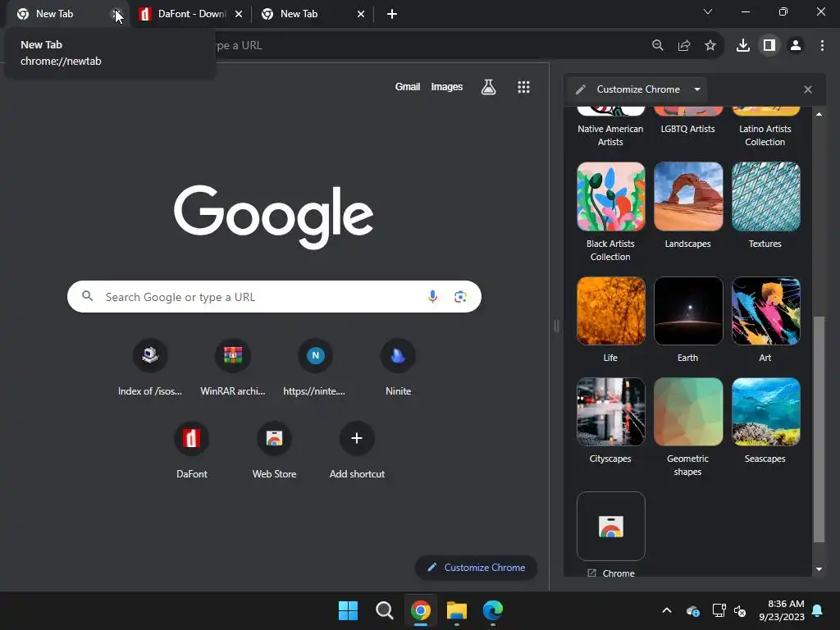Viewport: 840px width, 630px height.
Task: Close the rightmost New Tab tab
Action: pyautogui.click(x=361, y=14)
